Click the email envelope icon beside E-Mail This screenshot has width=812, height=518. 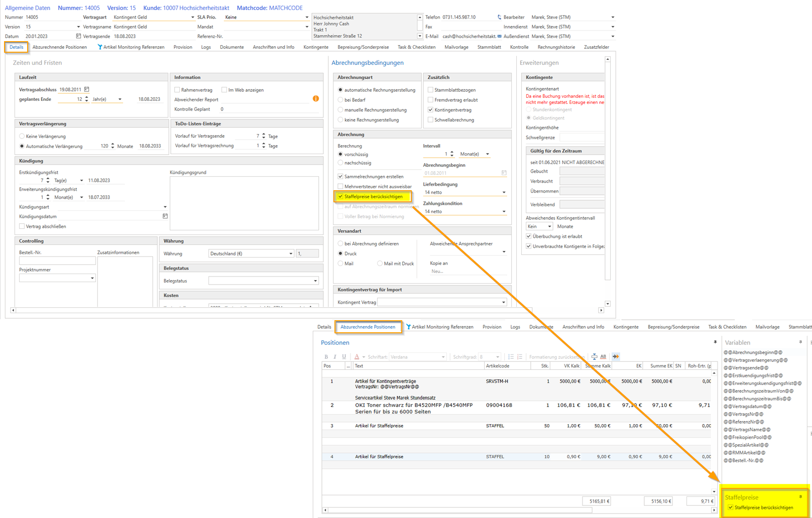499,36
